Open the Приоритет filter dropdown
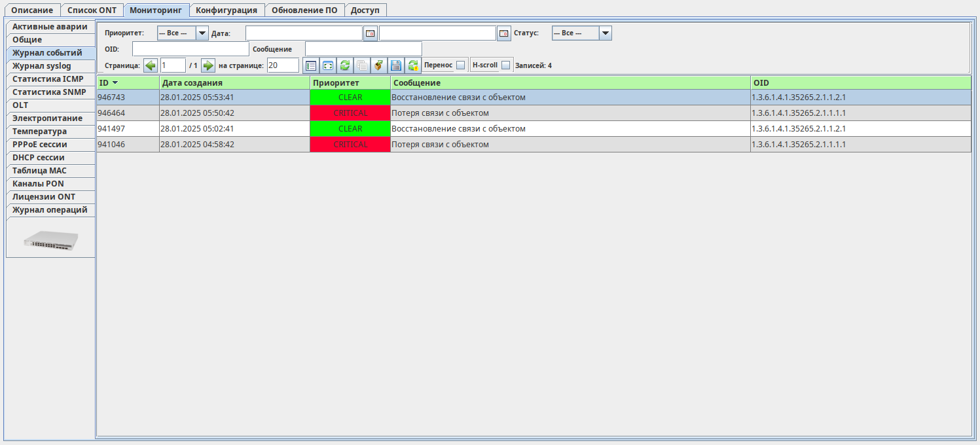980x445 pixels. [x=183, y=33]
